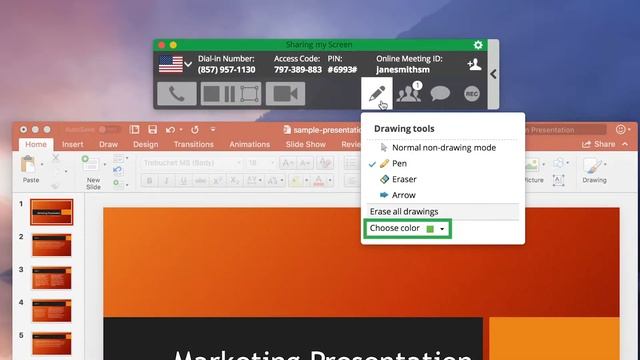Screen dimensions: 640x360
Task: Open the New Slide dropdown arrow
Action: pos(104,164)
